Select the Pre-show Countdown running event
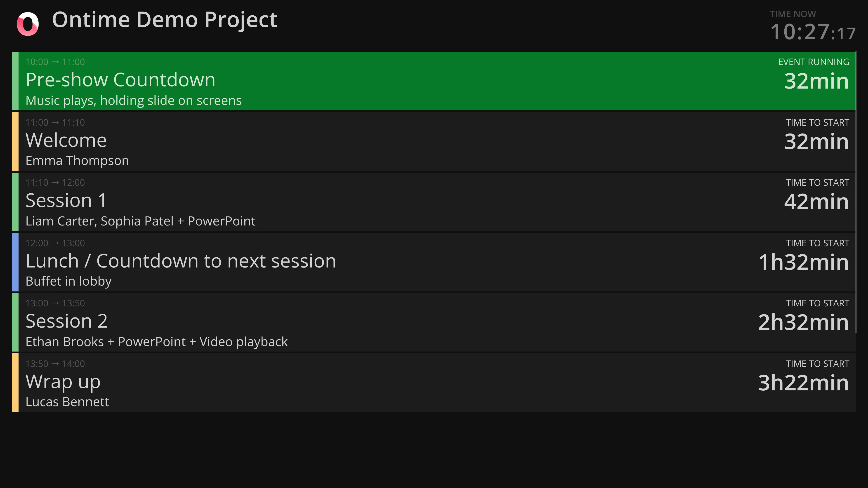 404,81
